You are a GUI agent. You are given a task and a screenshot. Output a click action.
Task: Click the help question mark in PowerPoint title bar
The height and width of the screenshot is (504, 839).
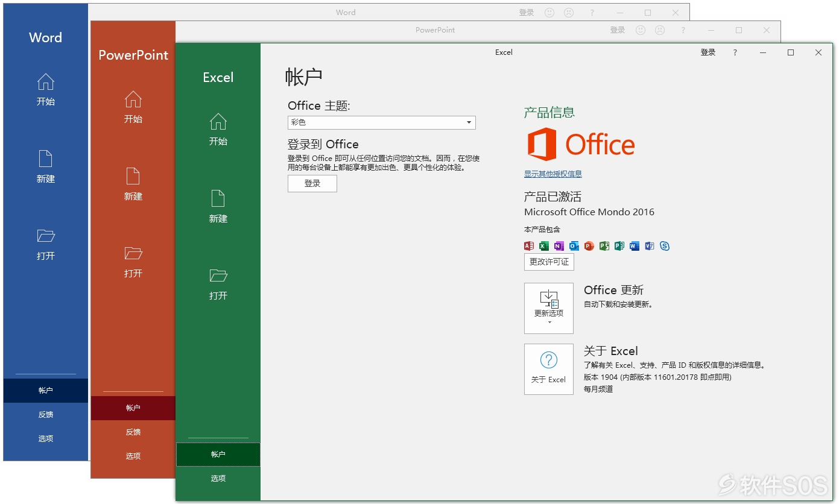pyautogui.click(x=683, y=30)
